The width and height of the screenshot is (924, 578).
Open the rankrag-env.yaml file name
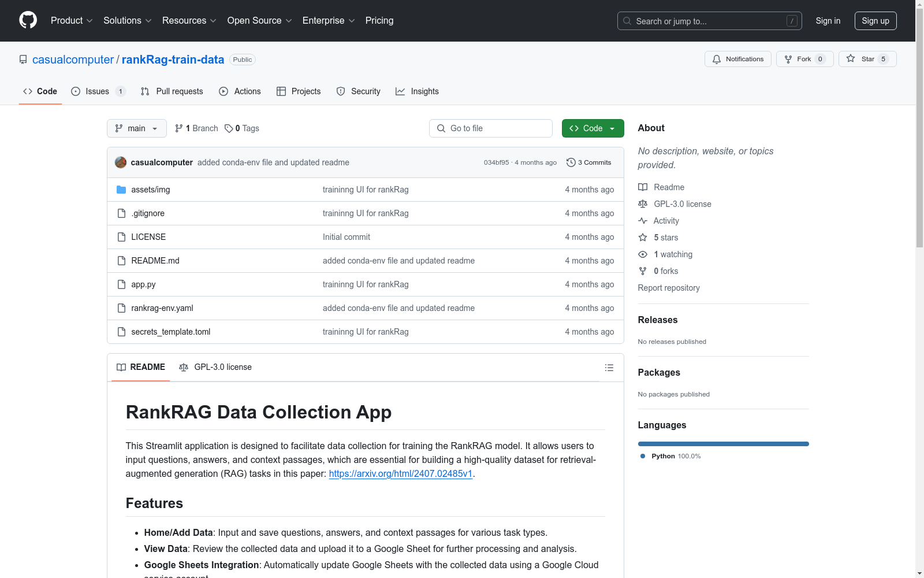click(x=162, y=308)
